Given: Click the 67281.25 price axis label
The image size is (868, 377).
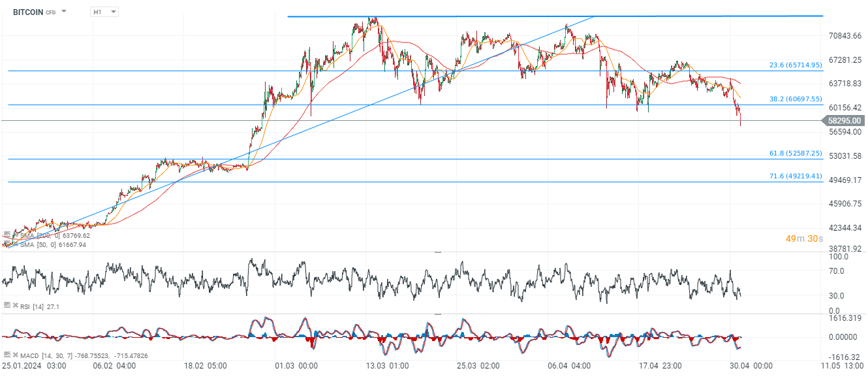Looking at the screenshot, I should 845,59.
